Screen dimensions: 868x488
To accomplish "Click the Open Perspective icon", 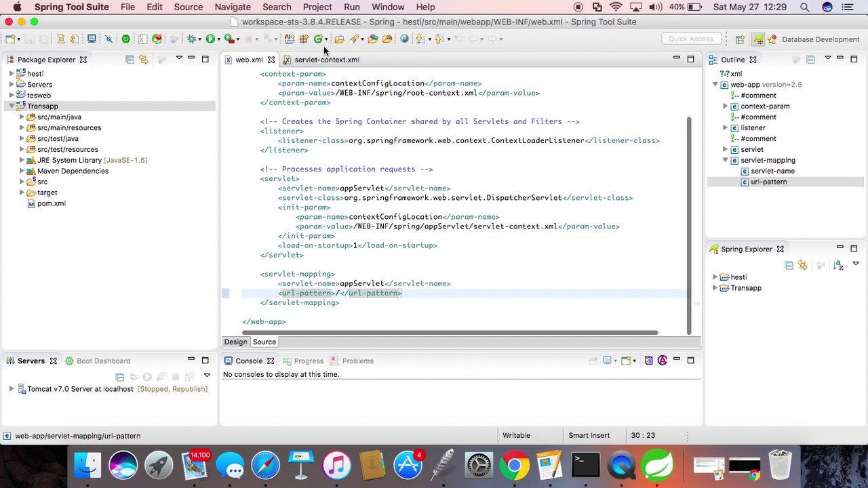I will pos(740,39).
